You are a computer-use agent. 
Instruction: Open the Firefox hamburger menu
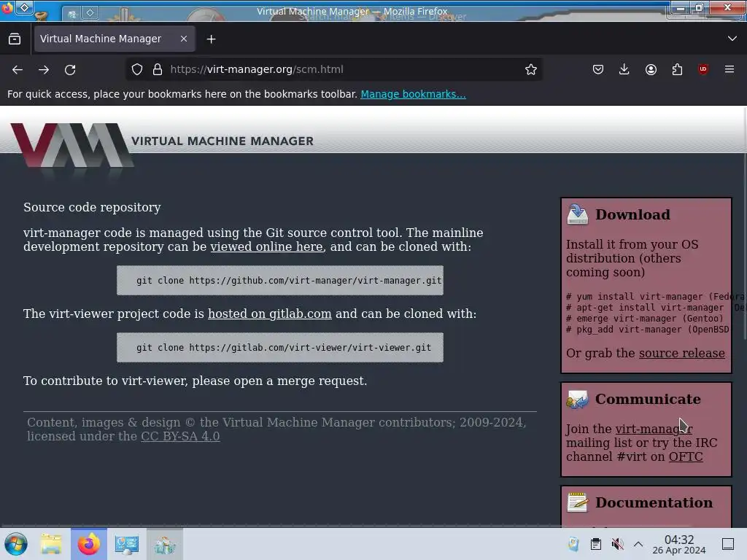click(729, 69)
